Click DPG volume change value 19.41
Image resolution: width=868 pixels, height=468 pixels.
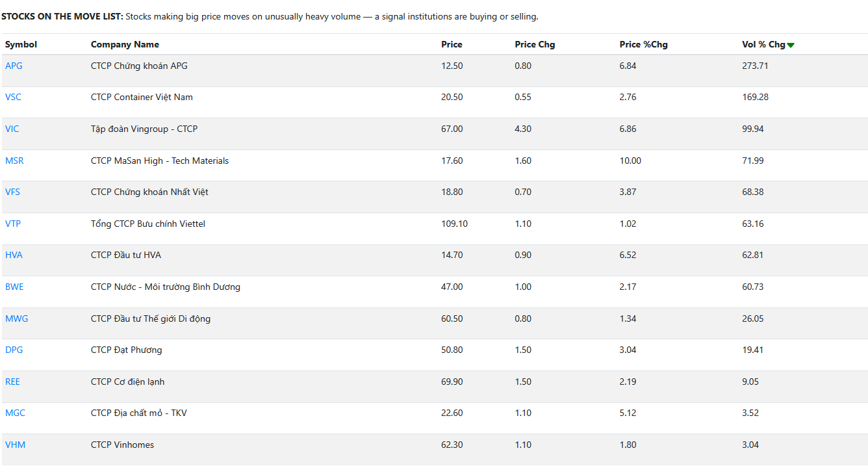click(x=752, y=350)
